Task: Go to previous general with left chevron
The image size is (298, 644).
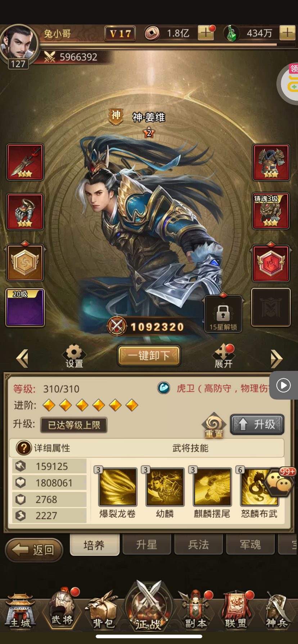Action: point(22,359)
